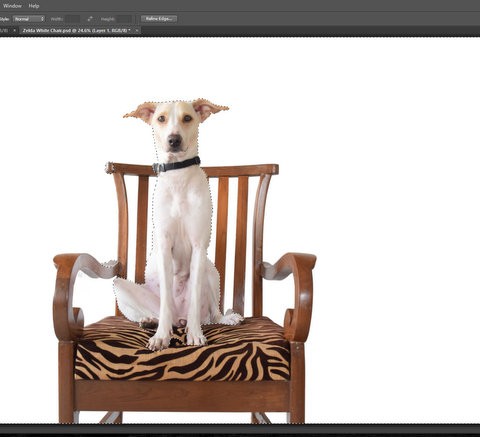The height and width of the screenshot is (437, 480).
Task: Open the Window menu
Action: coord(12,6)
